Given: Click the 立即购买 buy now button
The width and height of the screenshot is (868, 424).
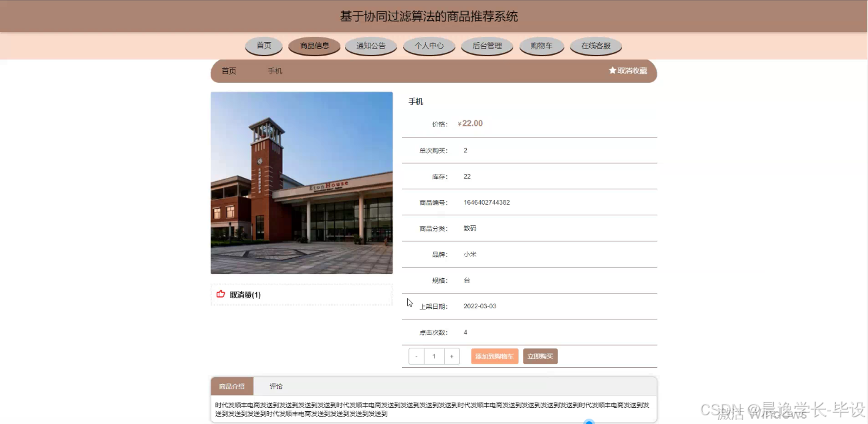Looking at the screenshot, I should coord(540,356).
